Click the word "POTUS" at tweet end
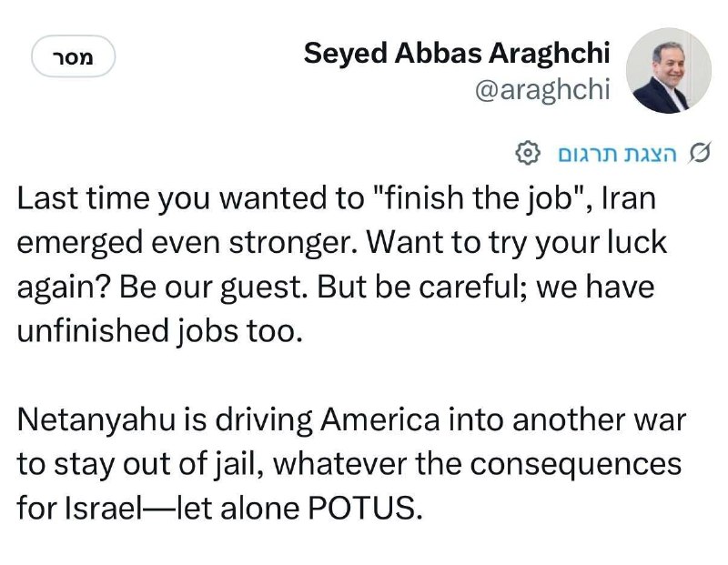Image resolution: width=728 pixels, height=565 pixels. pos(366,508)
